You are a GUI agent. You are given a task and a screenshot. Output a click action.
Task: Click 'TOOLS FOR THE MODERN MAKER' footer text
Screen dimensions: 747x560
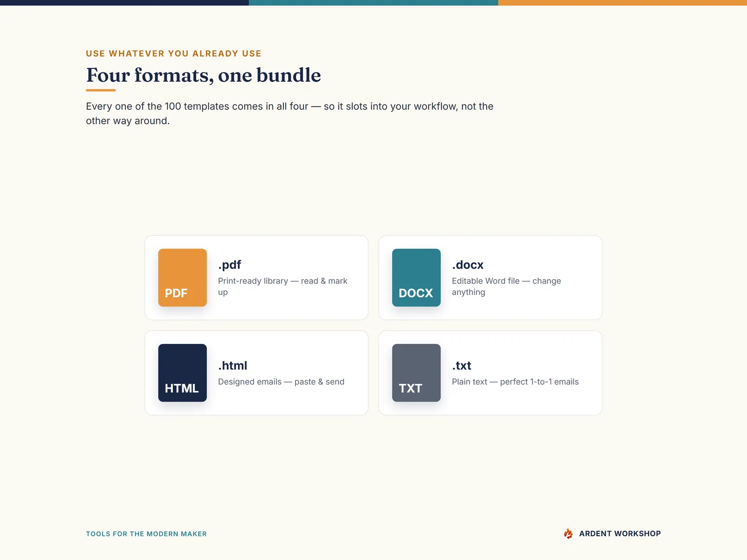point(146,534)
